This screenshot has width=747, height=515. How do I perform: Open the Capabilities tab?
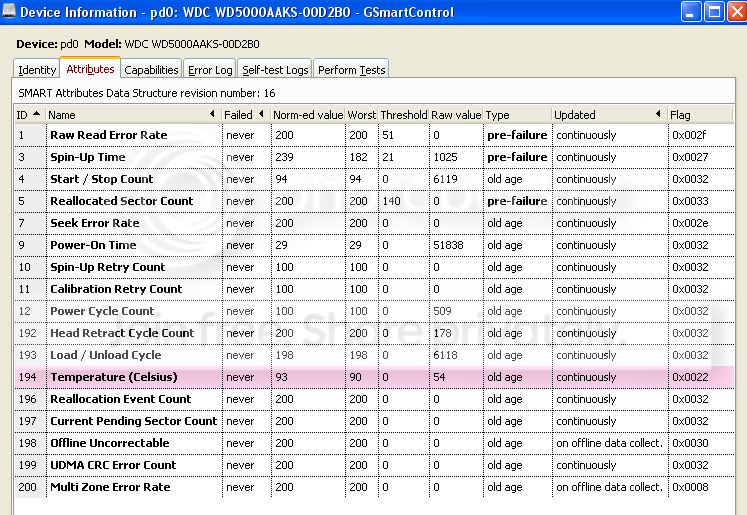(x=151, y=70)
